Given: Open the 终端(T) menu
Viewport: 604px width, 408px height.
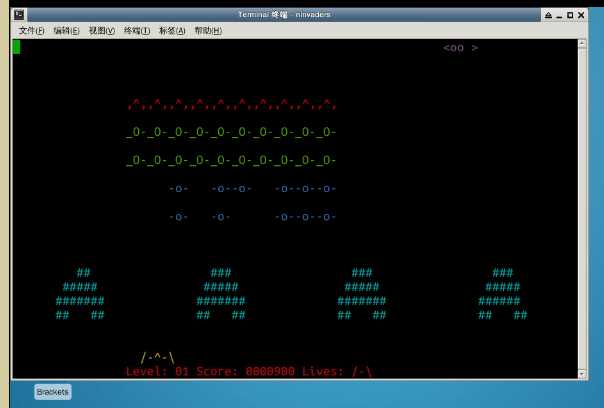Looking at the screenshot, I should tap(137, 31).
